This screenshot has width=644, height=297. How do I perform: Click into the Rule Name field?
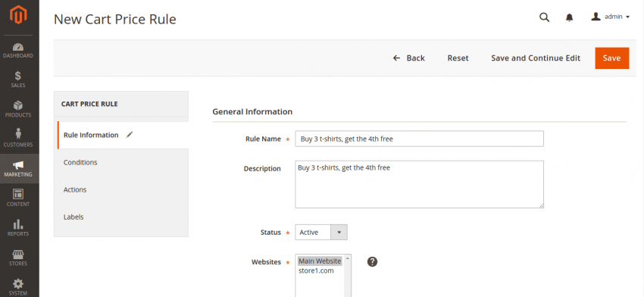419,139
